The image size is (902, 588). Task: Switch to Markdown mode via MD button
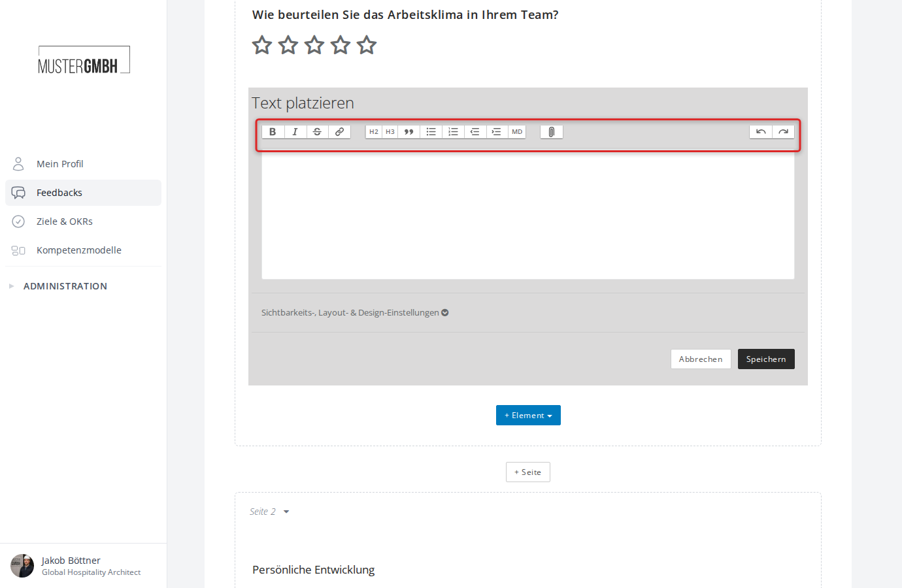[517, 132]
